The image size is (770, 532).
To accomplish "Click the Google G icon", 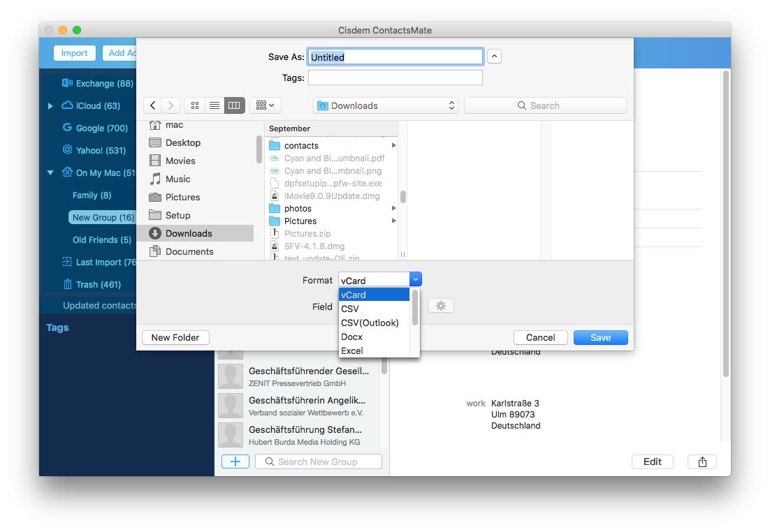I will pyautogui.click(x=67, y=128).
